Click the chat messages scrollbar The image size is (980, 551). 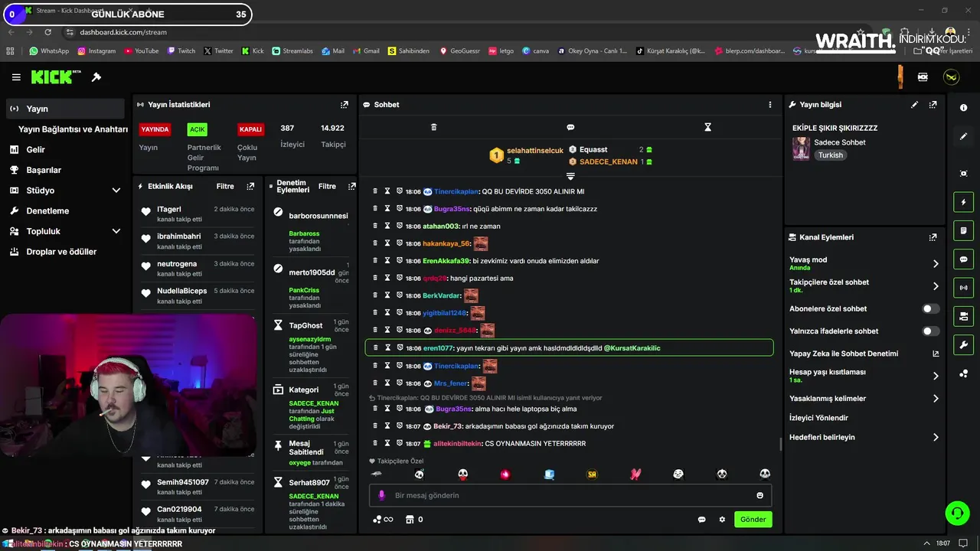[779, 445]
